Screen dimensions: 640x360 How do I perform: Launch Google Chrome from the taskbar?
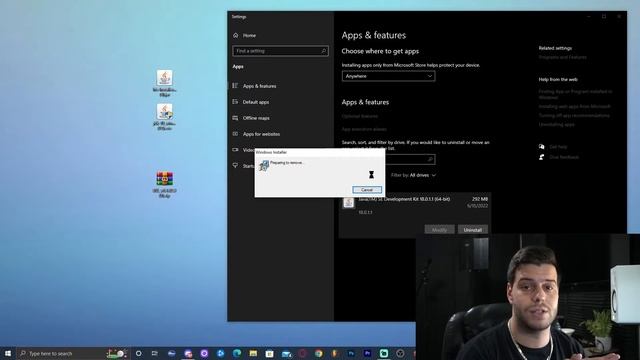[318, 353]
